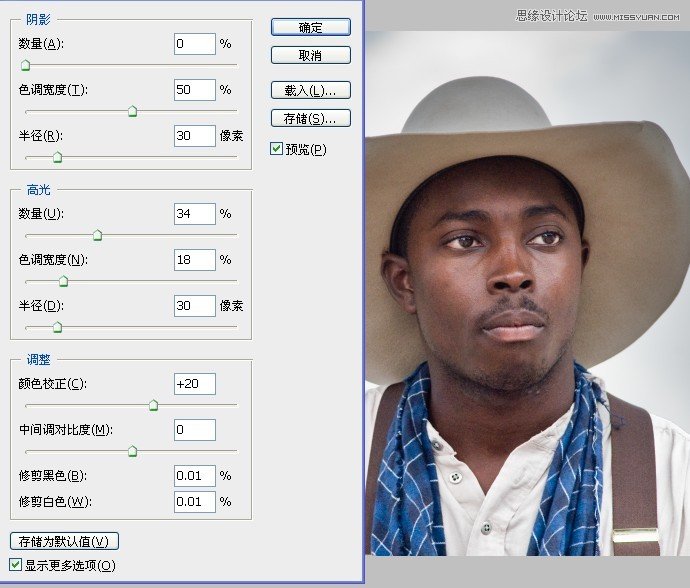
Task: Click the 阴影 色调宽度(T) slider handle
Action: click(x=132, y=111)
